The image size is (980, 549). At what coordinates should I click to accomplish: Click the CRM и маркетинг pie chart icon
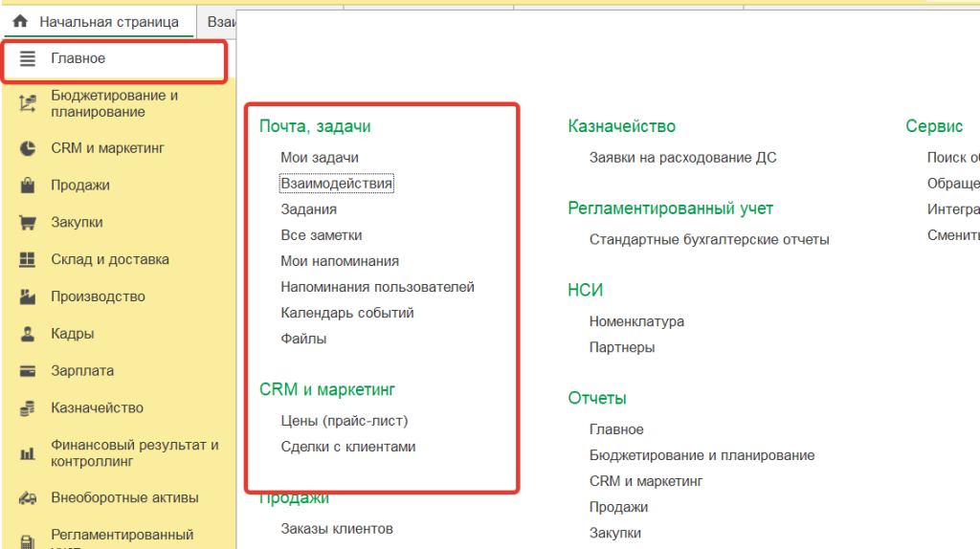(28, 148)
